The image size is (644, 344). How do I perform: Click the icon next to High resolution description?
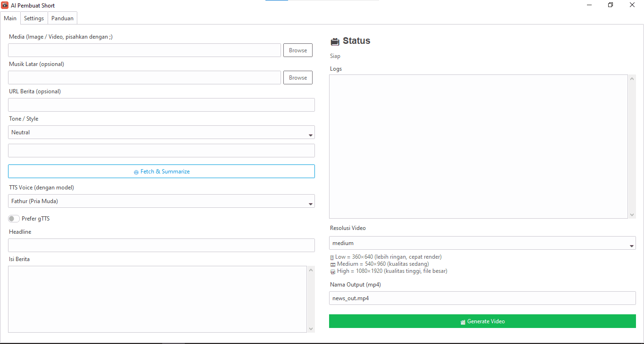click(x=333, y=271)
